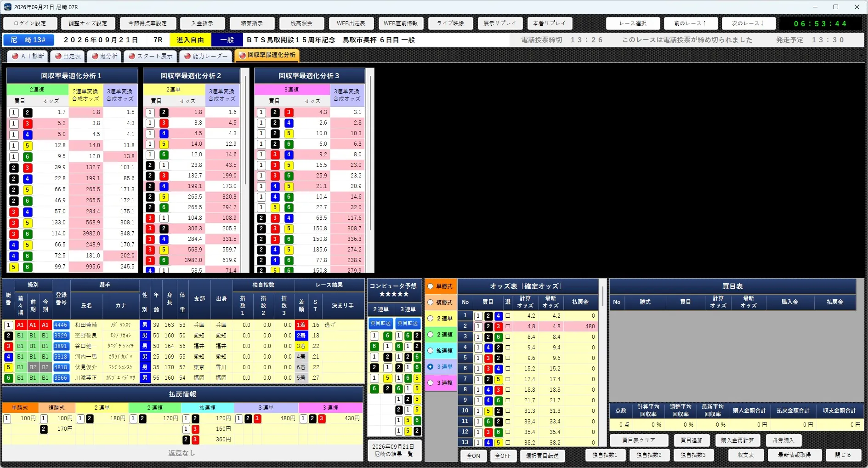Viewport: 868px width, 468px height.
Task: Open 調整オッズ設定 settings
Action: coord(88,23)
